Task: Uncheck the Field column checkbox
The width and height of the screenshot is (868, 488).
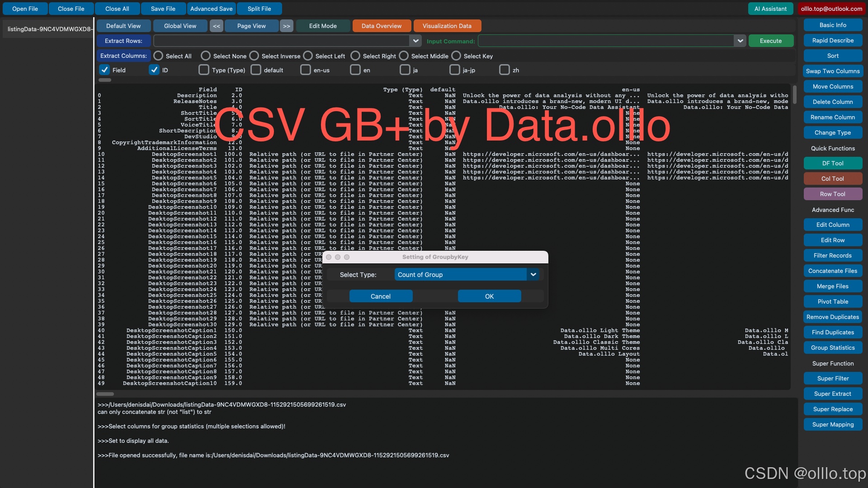Action: pos(104,70)
